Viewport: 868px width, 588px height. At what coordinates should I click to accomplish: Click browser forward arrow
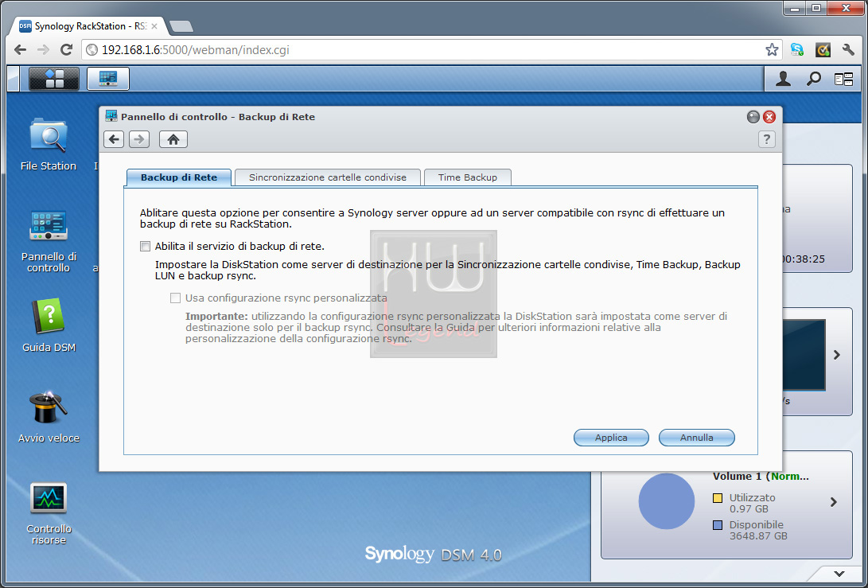43,50
